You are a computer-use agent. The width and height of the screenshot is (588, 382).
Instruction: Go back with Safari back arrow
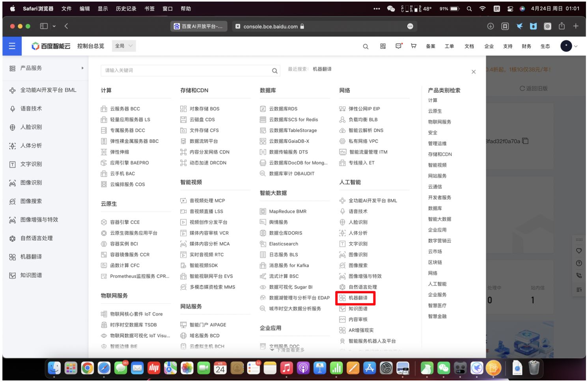coord(66,26)
